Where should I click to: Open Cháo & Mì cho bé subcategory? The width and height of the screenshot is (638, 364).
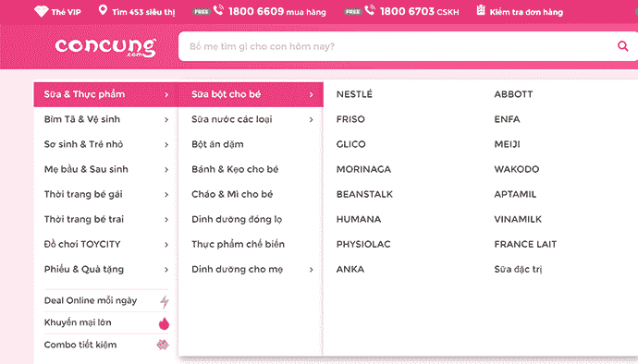[232, 194]
